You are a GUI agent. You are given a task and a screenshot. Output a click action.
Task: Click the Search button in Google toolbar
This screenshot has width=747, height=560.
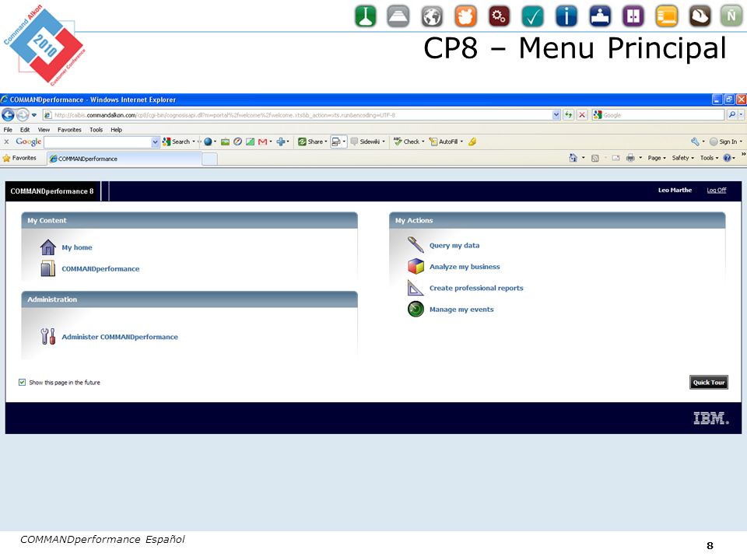(x=177, y=142)
